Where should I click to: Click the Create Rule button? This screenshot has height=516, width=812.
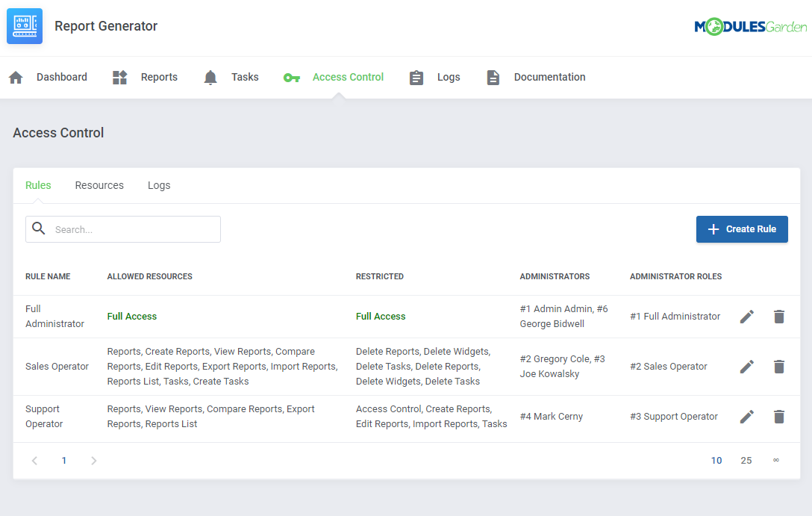(742, 229)
